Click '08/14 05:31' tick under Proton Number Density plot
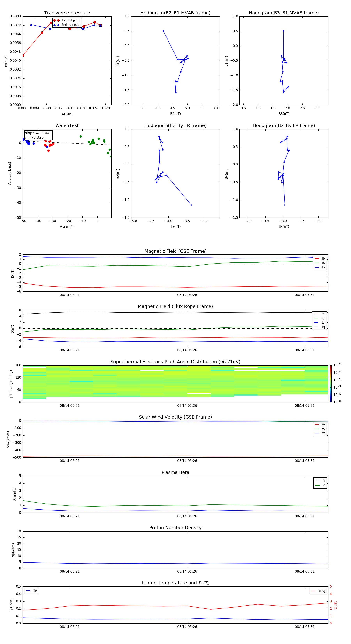The height and width of the screenshot is (644, 351). 305,571
